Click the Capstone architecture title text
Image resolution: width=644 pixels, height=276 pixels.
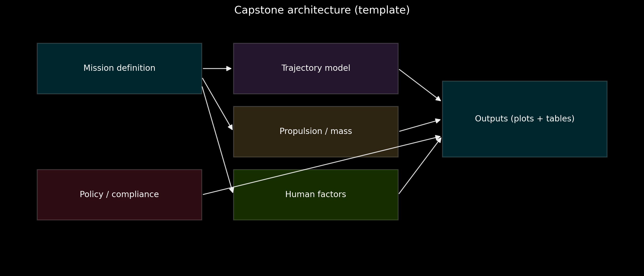pos(322,10)
